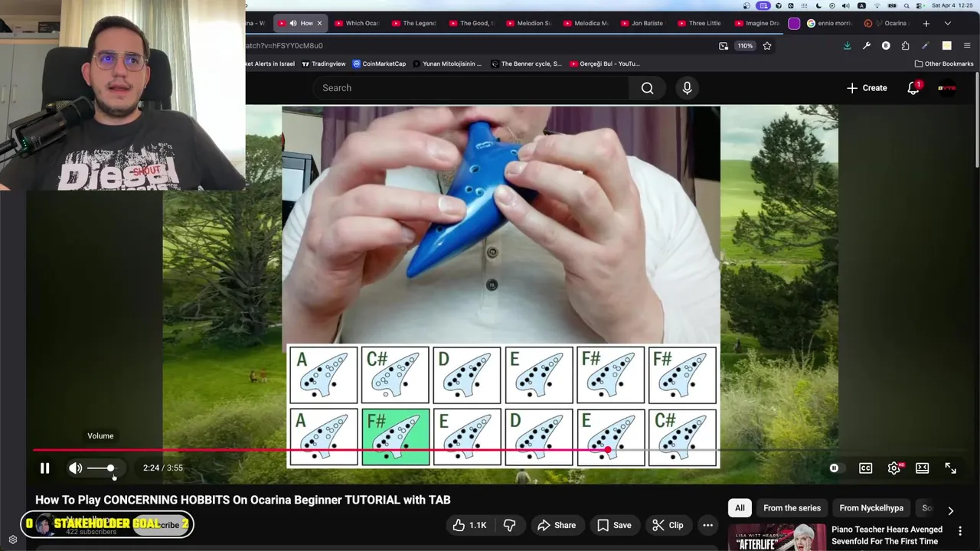980x551 pixels.
Task: Switch to the 'Three Little' tab
Action: pyautogui.click(x=698, y=23)
